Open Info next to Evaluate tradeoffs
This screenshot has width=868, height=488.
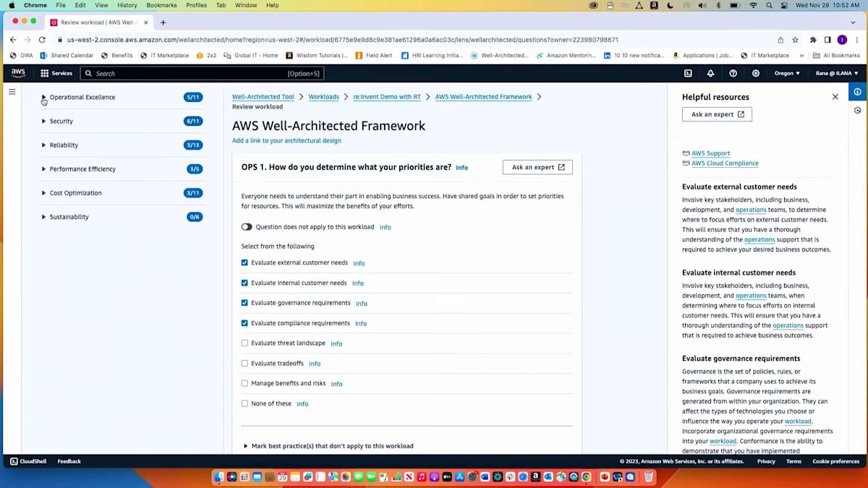pyautogui.click(x=315, y=364)
